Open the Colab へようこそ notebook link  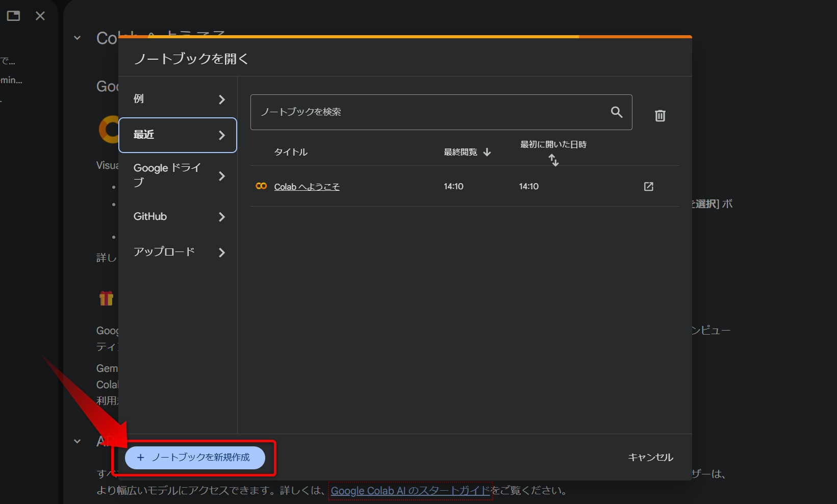(307, 186)
